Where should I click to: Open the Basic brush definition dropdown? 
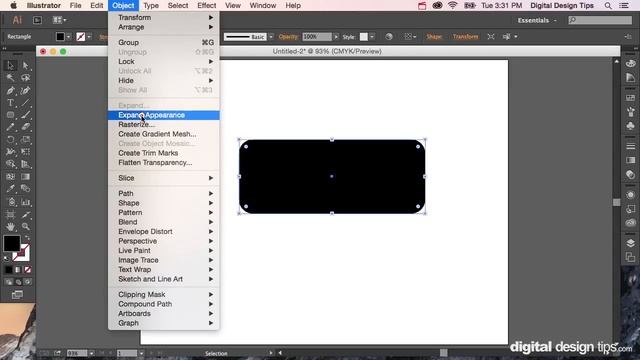pos(271,37)
